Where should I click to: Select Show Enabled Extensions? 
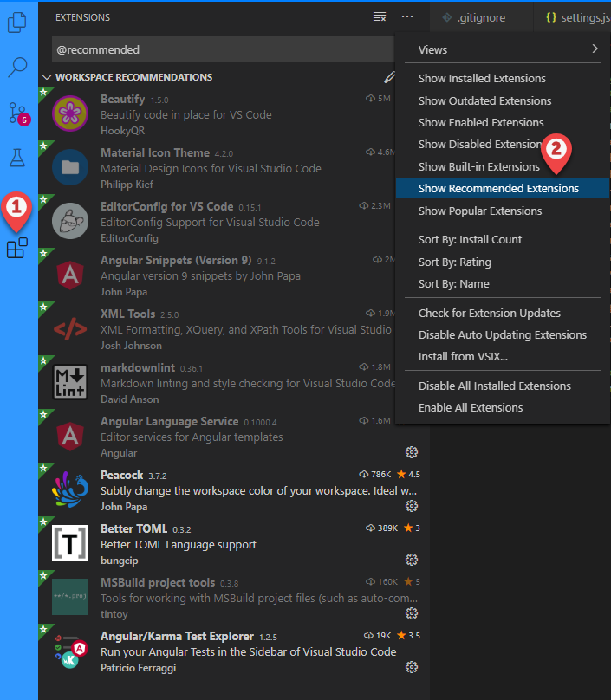coord(503,122)
